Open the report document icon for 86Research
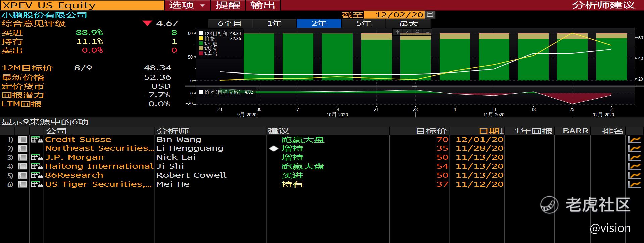This screenshot has width=644, height=243. pos(22,175)
